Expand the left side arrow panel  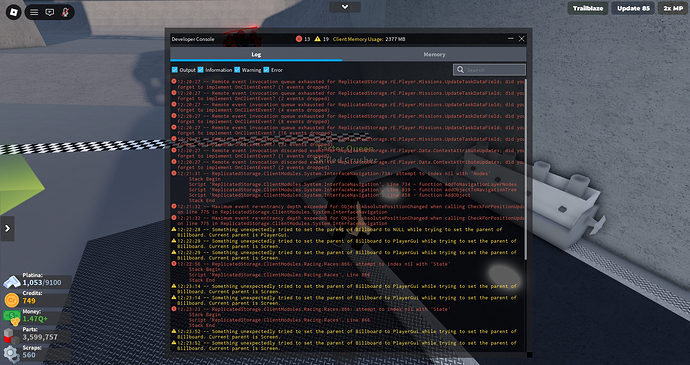(x=7, y=229)
